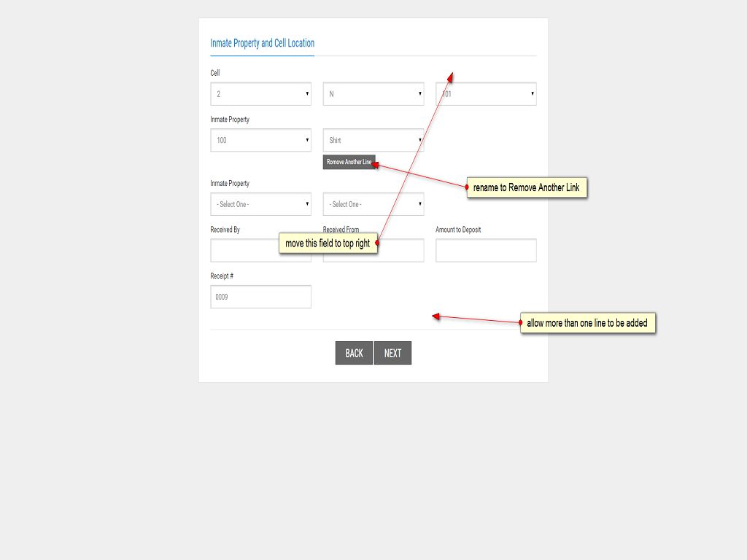Proceed with the NEXT button

pyautogui.click(x=392, y=353)
